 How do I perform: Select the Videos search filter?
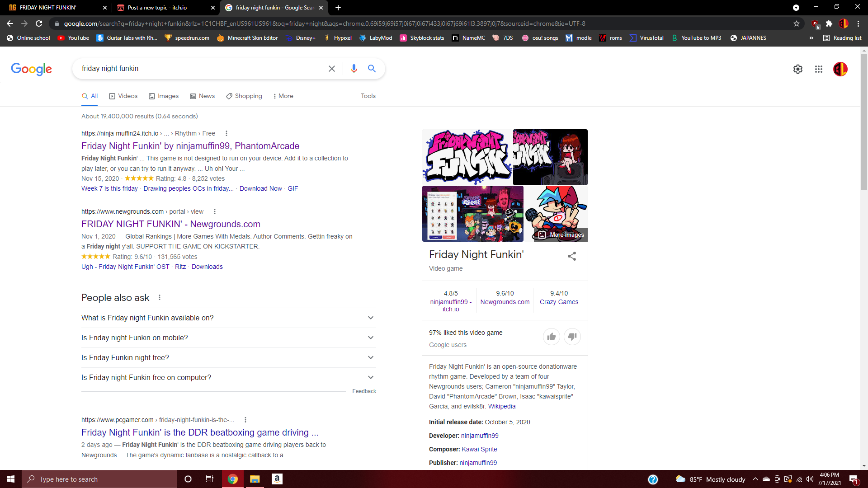pos(123,96)
